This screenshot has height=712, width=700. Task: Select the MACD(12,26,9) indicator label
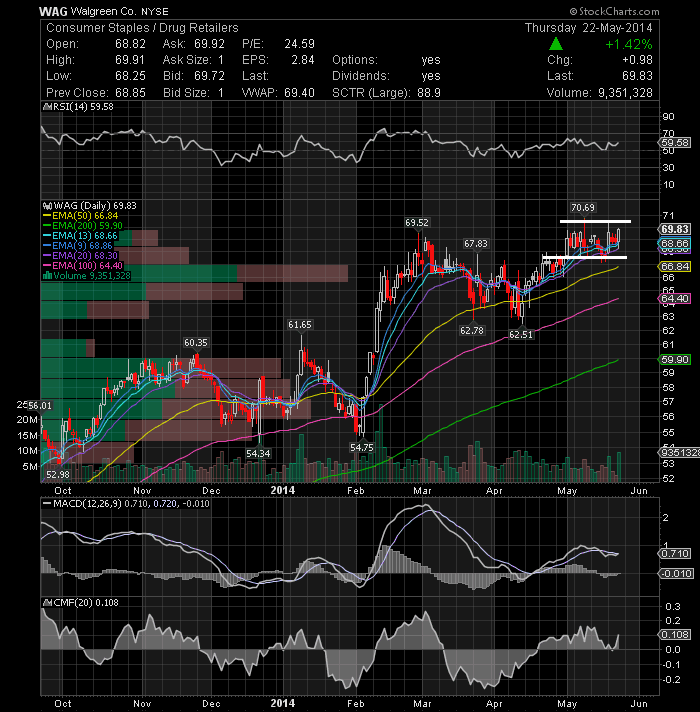tap(126, 504)
